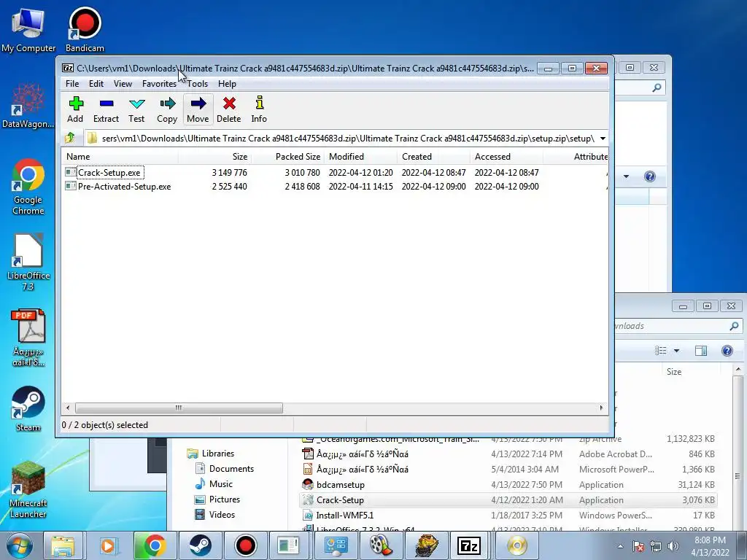
Task: Open the media player taskbar icon
Action: tap(108, 545)
